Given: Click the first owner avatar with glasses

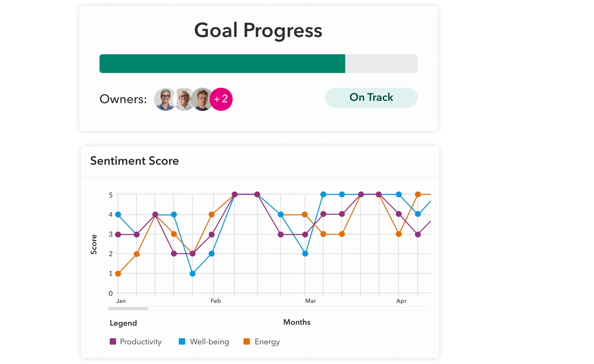Looking at the screenshot, I should (x=165, y=99).
